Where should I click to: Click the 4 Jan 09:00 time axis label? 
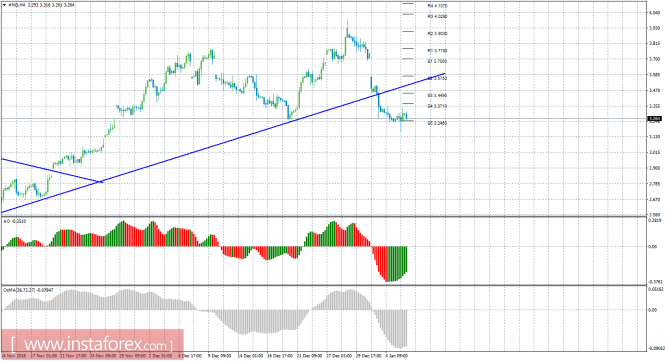[x=397, y=356]
